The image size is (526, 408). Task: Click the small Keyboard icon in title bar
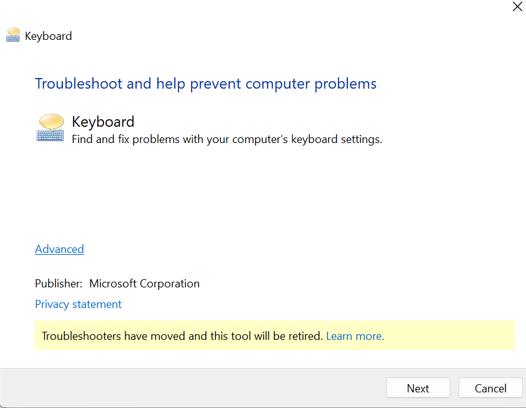pyautogui.click(x=13, y=35)
